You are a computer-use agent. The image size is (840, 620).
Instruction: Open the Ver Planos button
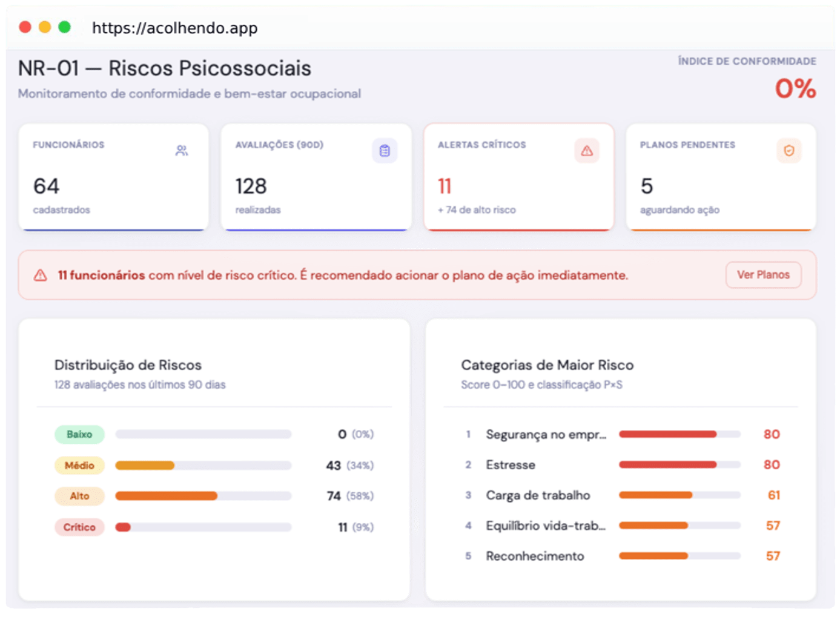(763, 275)
